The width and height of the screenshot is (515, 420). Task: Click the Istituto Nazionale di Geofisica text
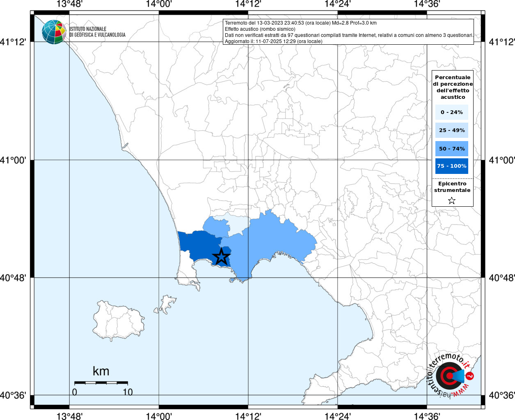97,32
